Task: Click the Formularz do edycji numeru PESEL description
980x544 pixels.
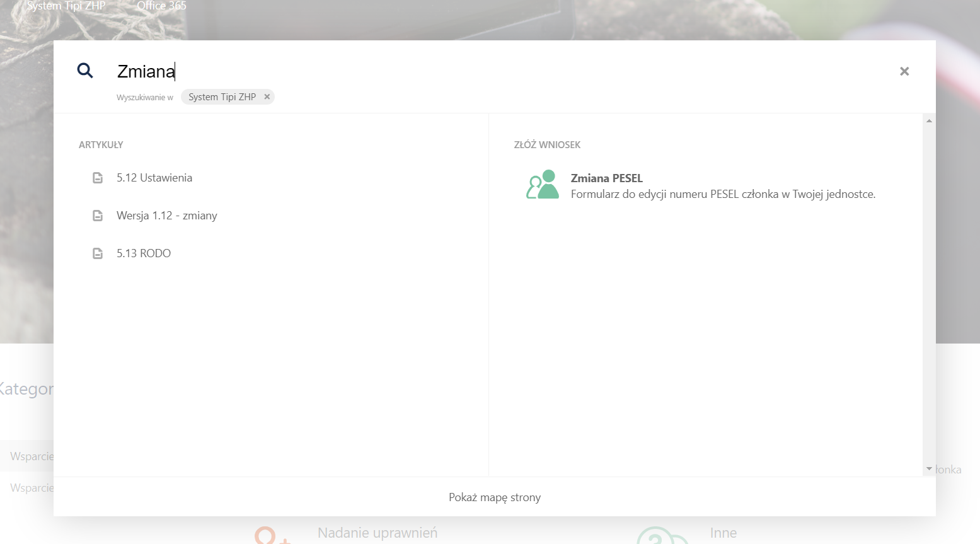Action: (x=723, y=194)
